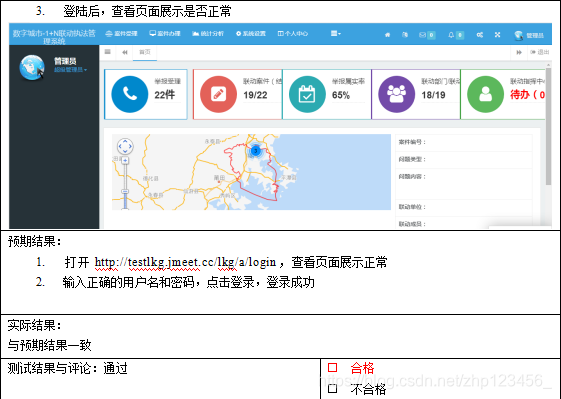
Task: Click the 联动单位 field row
Action: 464,207
